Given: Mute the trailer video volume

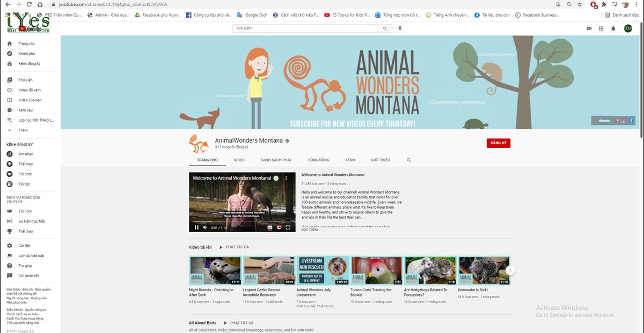Looking at the screenshot, I should pyautogui.click(x=205, y=227).
